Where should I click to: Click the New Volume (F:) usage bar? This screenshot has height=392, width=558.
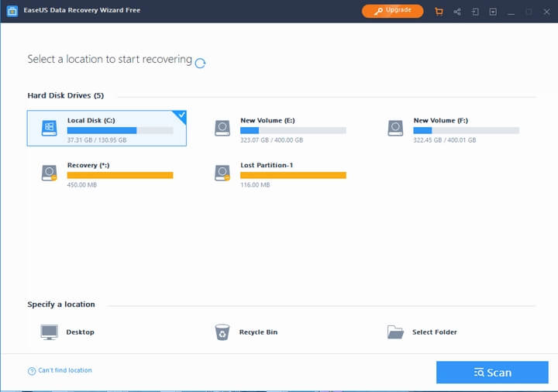467,131
